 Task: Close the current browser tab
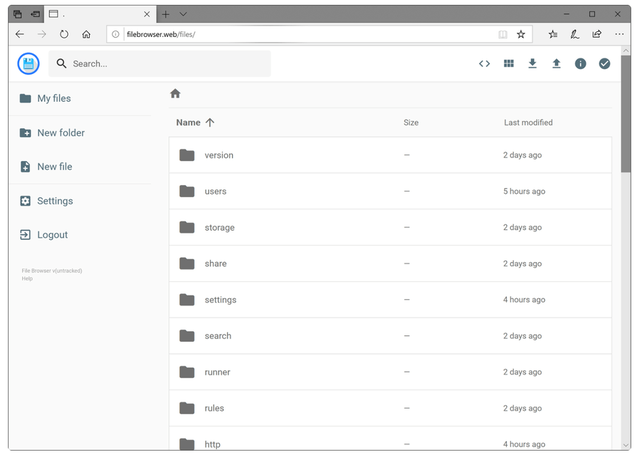[147, 14]
